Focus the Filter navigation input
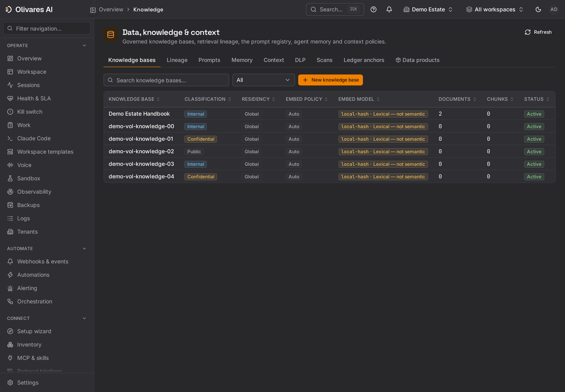The width and height of the screenshot is (565, 392). (47, 28)
